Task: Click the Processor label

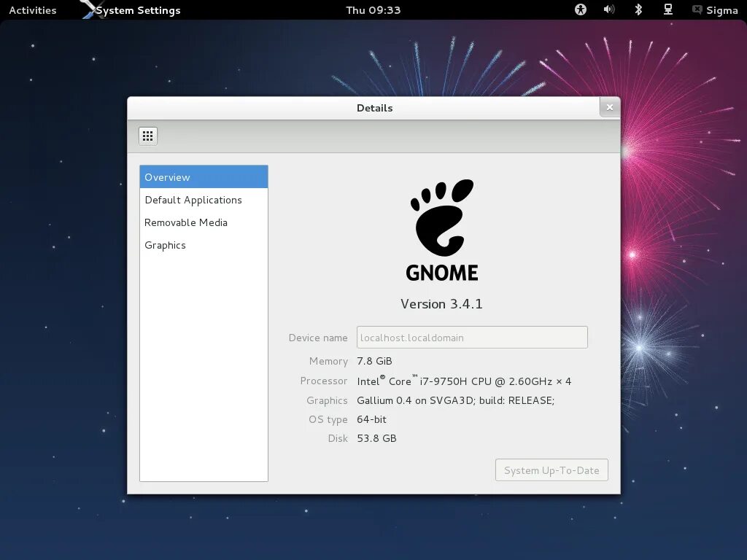Action: 323,381
